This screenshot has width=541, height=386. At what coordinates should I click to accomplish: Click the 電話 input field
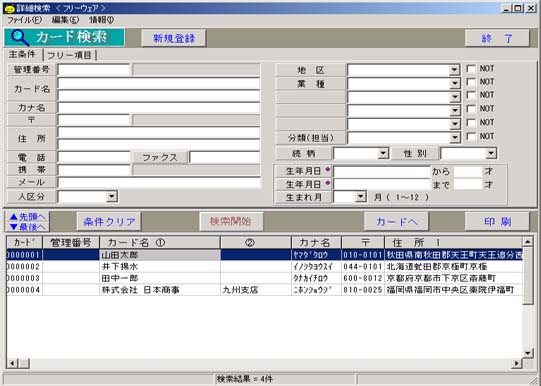pyautogui.click(x=94, y=157)
